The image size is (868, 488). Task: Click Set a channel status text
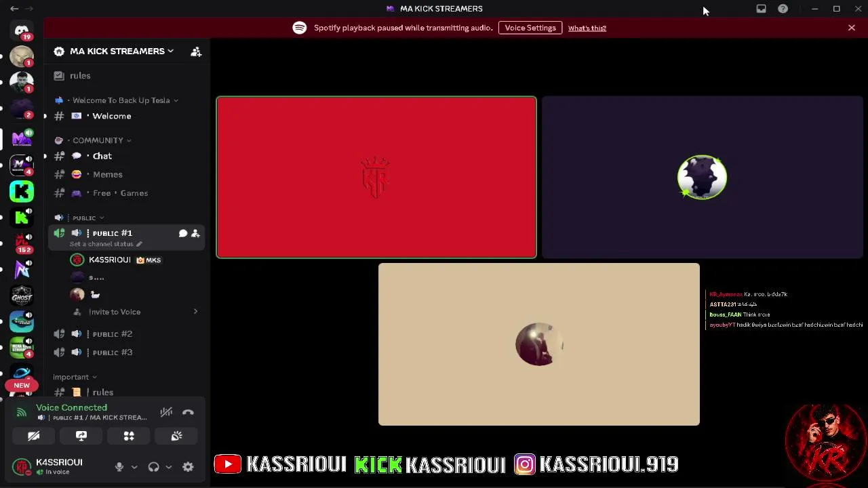coord(102,244)
